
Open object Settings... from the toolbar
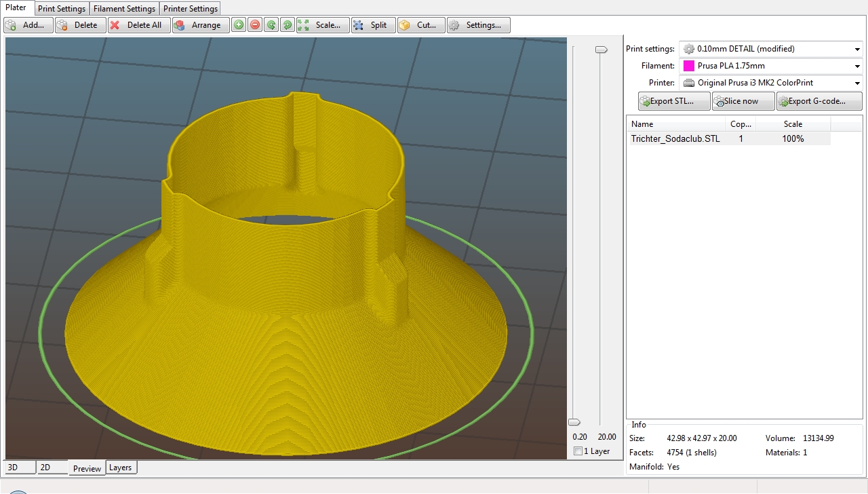click(x=479, y=25)
